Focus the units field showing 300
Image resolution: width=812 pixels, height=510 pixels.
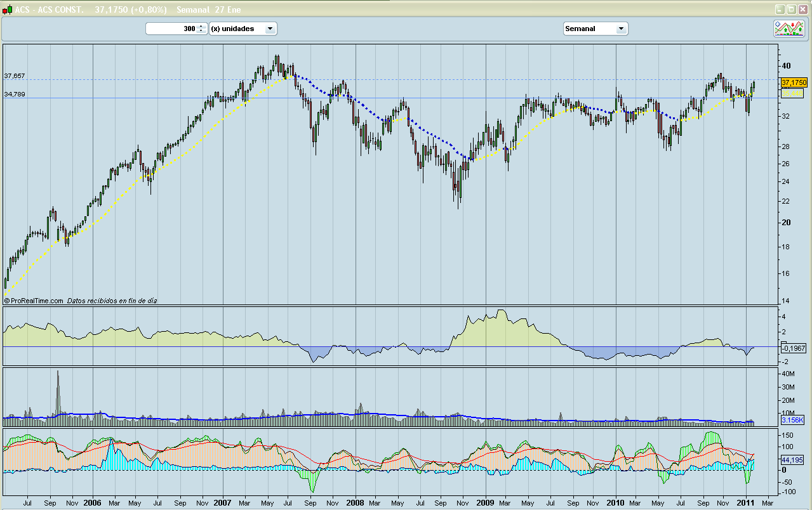point(171,29)
